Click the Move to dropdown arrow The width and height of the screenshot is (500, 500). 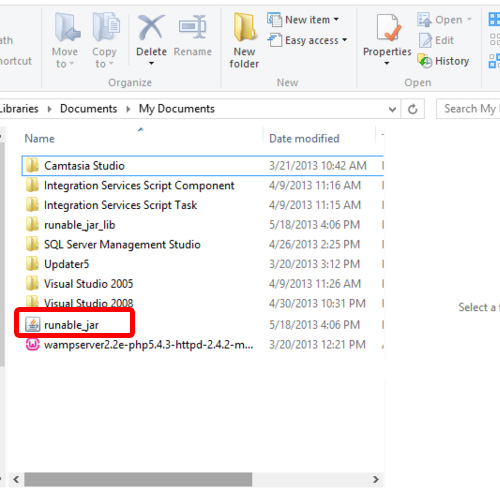click(72, 63)
